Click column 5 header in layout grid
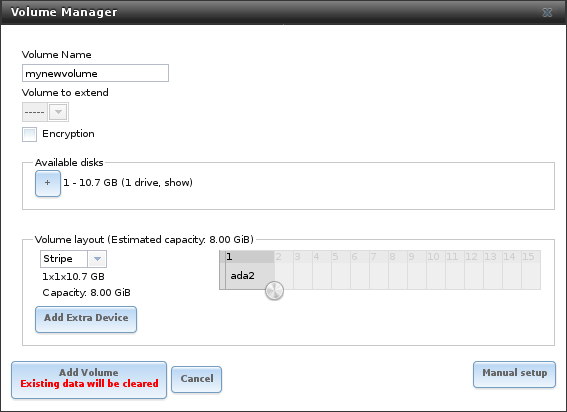Viewport: 567px width, 412px height. click(x=341, y=257)
